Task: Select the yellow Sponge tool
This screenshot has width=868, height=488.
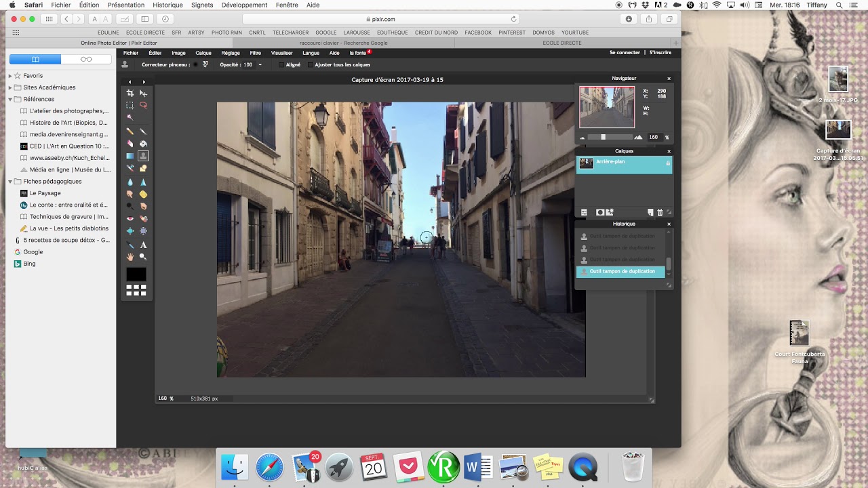Action: 143,195
